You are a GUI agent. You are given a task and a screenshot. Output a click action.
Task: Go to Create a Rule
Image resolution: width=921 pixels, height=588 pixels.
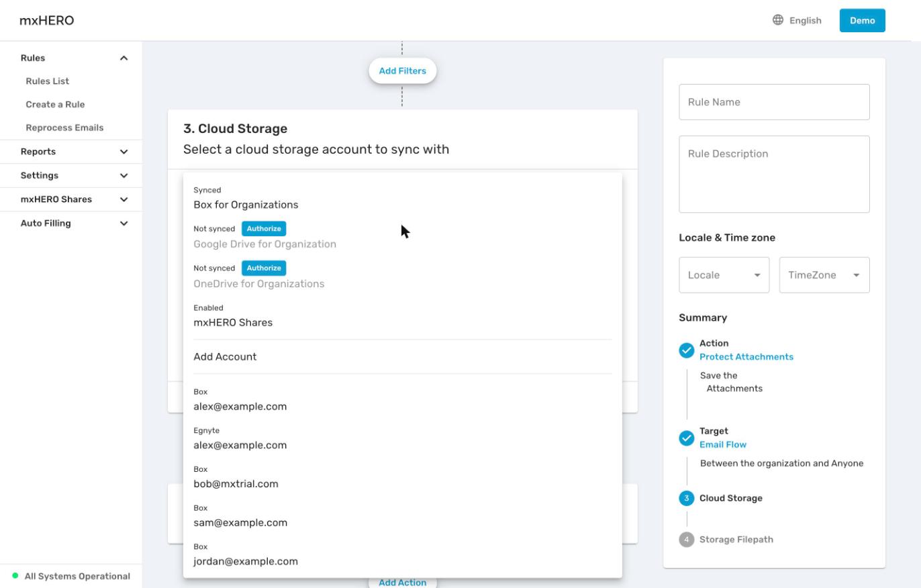click(x=55, y=105)
